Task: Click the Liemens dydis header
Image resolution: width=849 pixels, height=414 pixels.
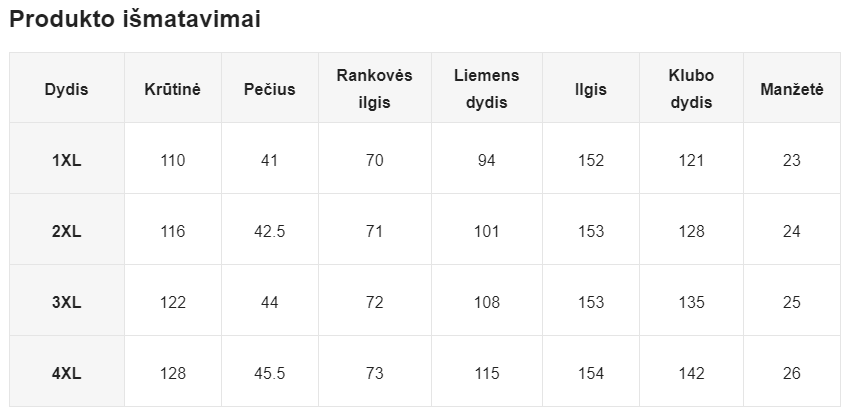Action: 486,89
